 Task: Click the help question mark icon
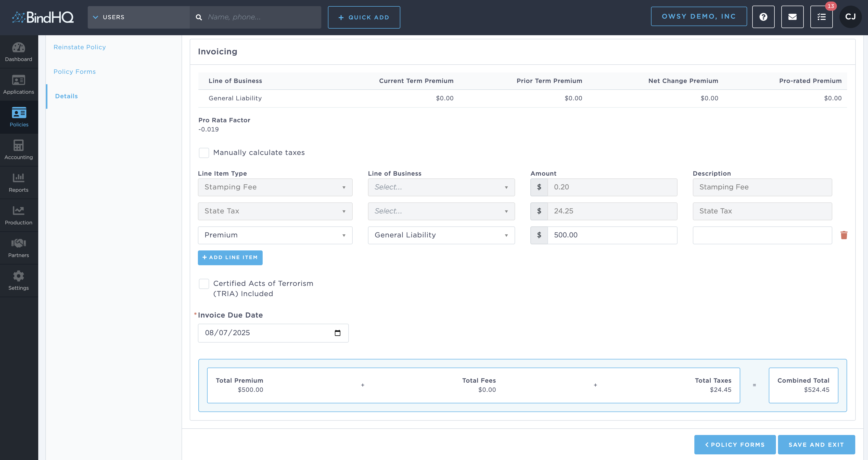tap(763, 17)
